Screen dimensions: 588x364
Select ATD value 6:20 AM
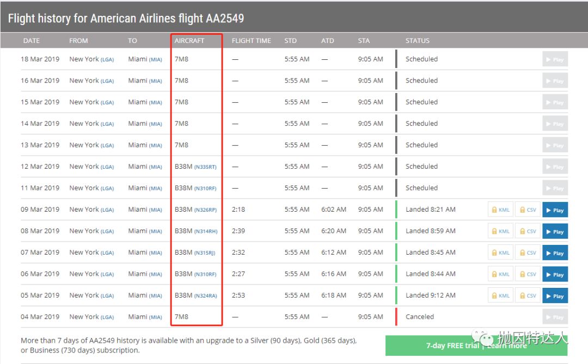(333, 231)
